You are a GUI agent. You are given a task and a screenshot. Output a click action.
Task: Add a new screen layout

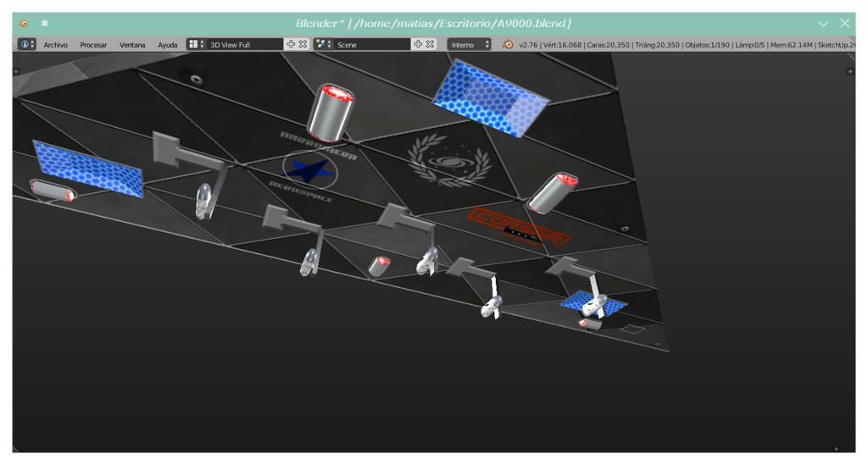[291, 44]
